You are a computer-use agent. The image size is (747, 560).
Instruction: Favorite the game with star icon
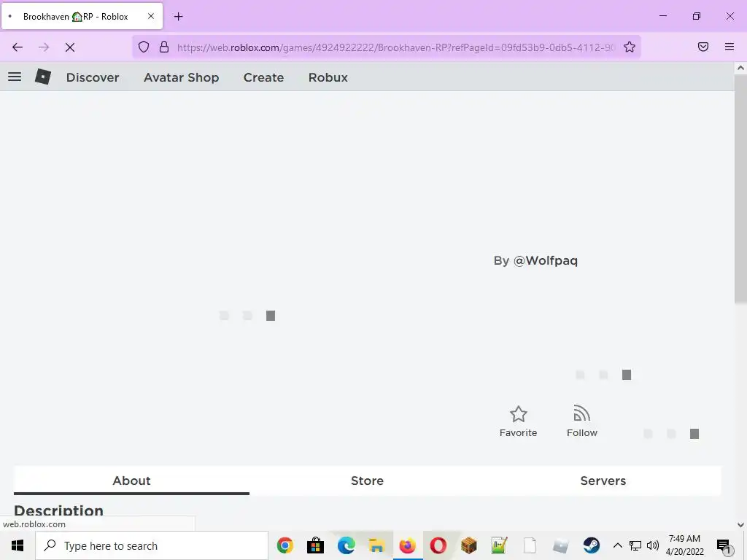pos(519,421)
